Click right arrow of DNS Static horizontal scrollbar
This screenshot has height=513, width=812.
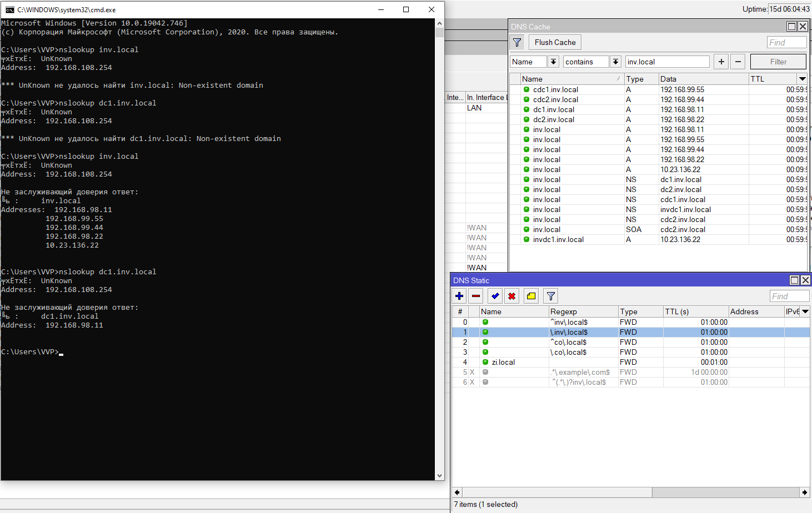(x=804, y=492)
